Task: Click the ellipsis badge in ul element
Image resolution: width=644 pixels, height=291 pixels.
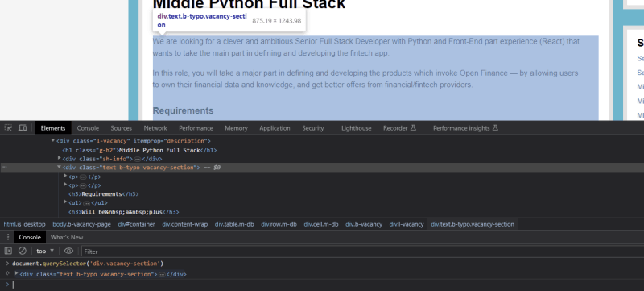Action: point(86,203)
